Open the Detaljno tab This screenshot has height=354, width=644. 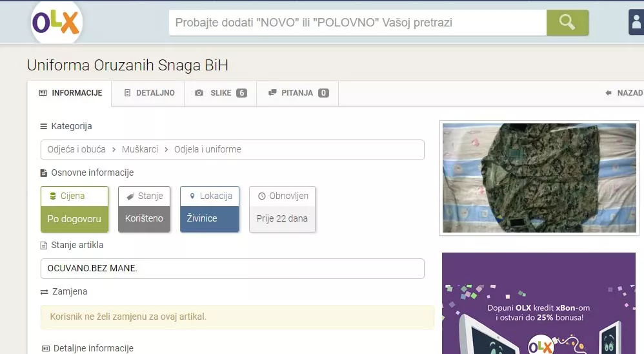(x=148, y=93)
